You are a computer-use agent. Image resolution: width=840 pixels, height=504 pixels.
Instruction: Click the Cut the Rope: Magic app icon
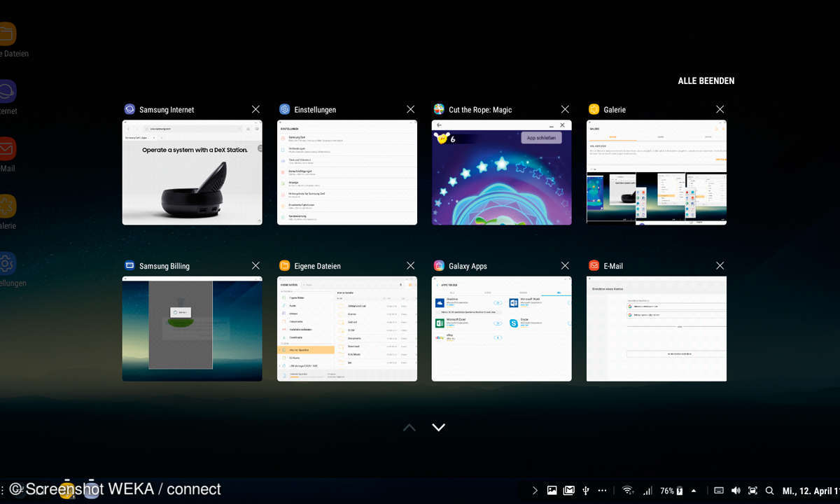pos(439,109)
